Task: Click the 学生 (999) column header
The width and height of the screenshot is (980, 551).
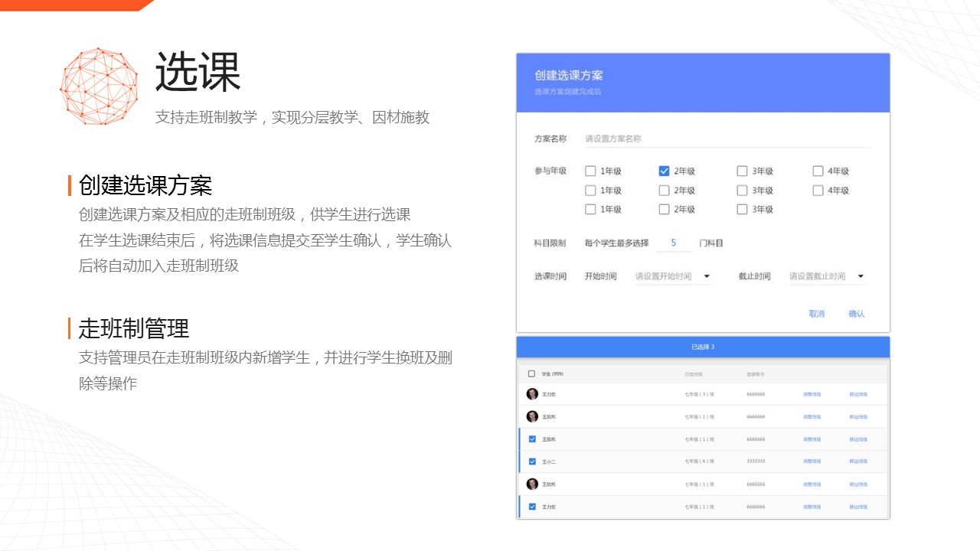Action: coord(553,374)
